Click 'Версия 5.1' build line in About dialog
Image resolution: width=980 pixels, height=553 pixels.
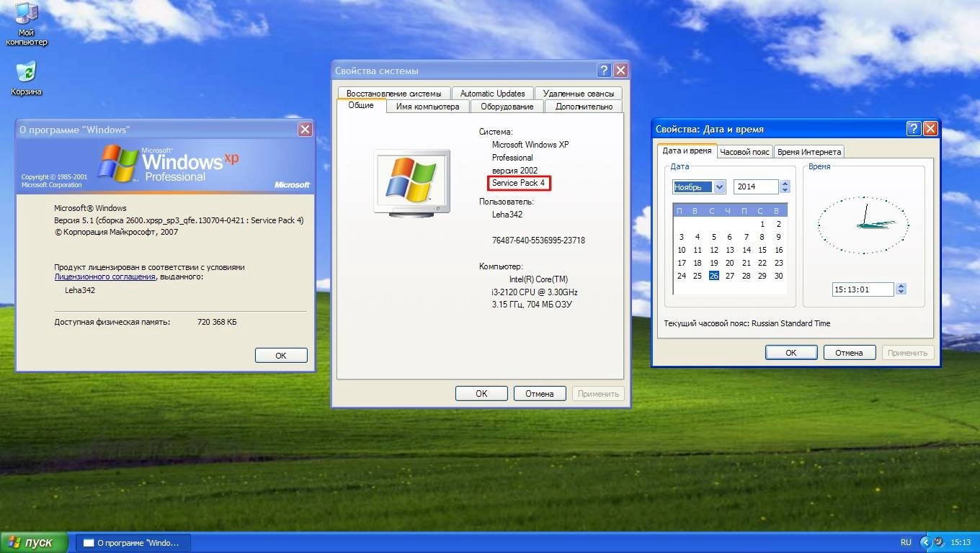click(x=179, y=220)
